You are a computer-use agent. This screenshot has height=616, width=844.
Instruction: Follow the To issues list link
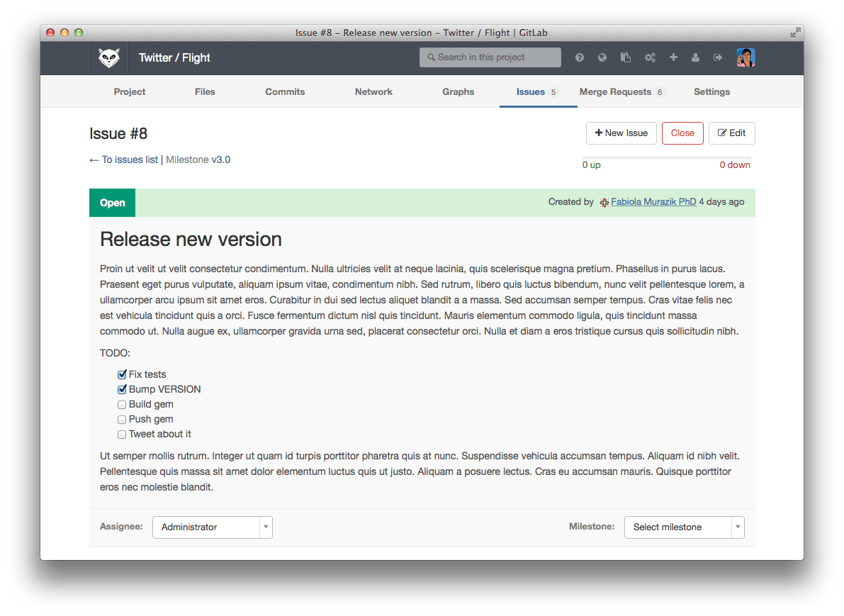tap(124, 159)
